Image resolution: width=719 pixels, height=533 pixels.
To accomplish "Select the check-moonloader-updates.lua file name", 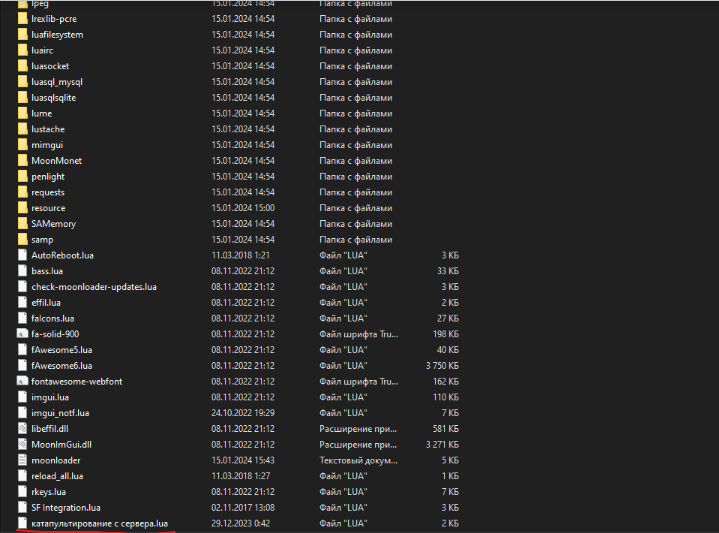I will coord(94,287).
